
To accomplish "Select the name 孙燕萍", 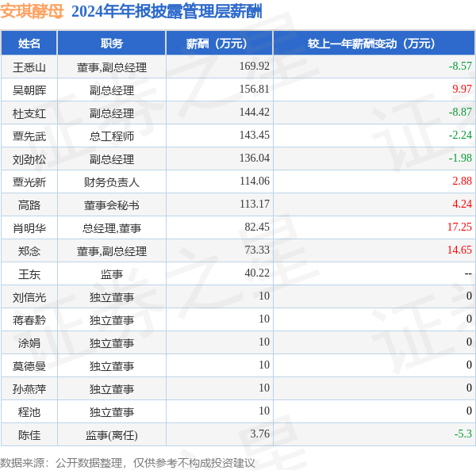I will coord(29,389).
